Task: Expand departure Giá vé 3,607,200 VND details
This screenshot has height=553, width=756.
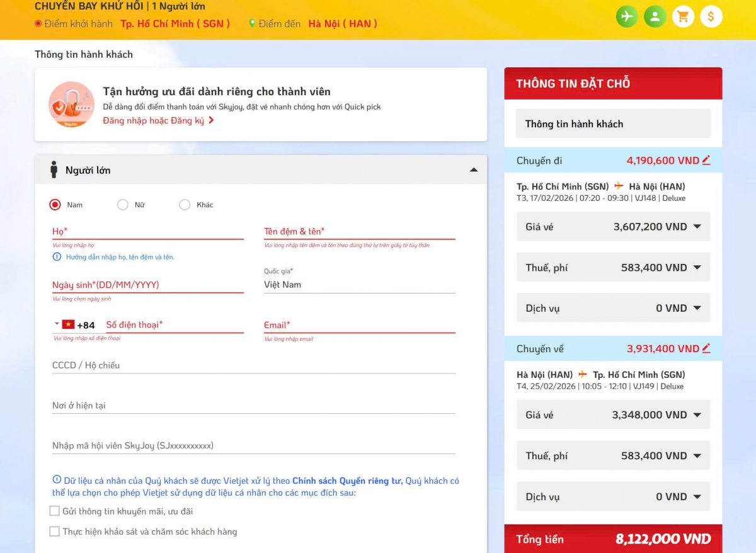Action: 697,227
